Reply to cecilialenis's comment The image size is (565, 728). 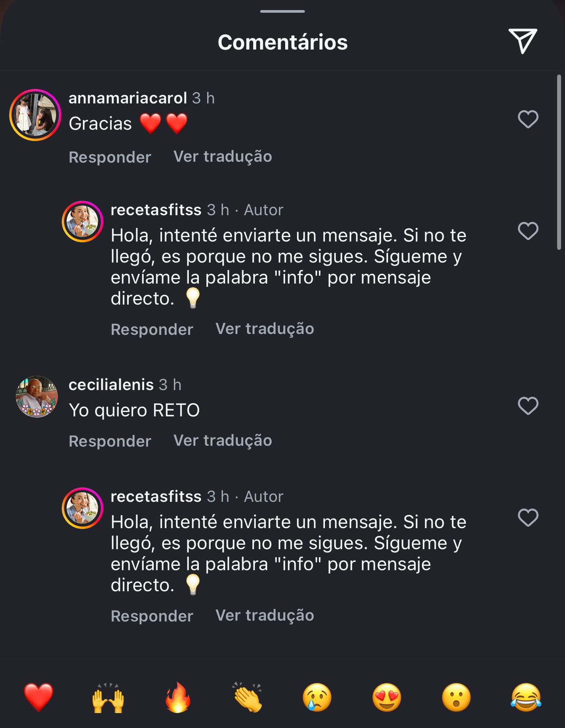coord(110,441)
